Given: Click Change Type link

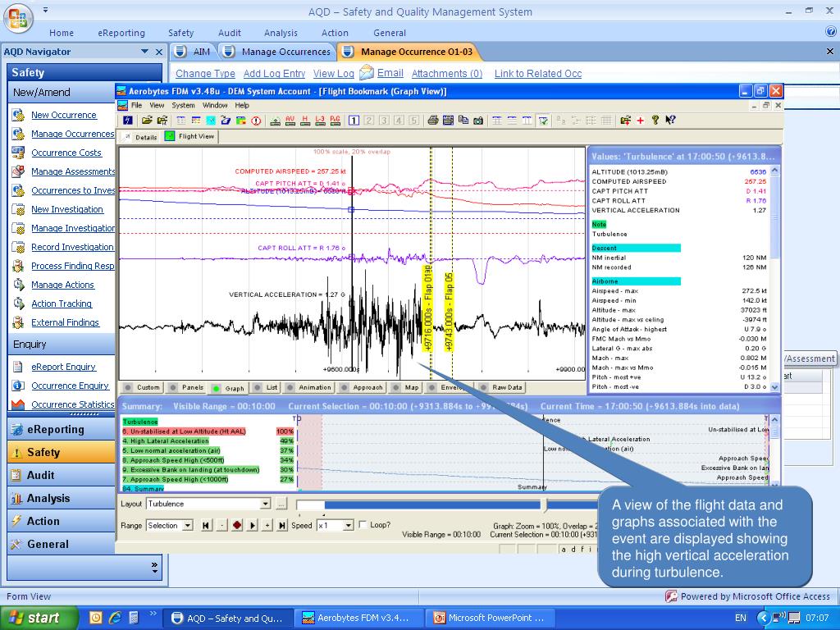Looking at the screenshot, I should pos(205,73).
